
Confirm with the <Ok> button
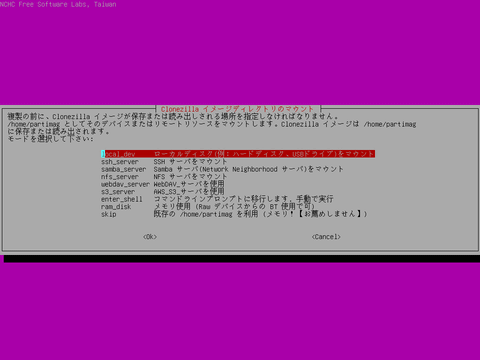click(x=150, y=237)
